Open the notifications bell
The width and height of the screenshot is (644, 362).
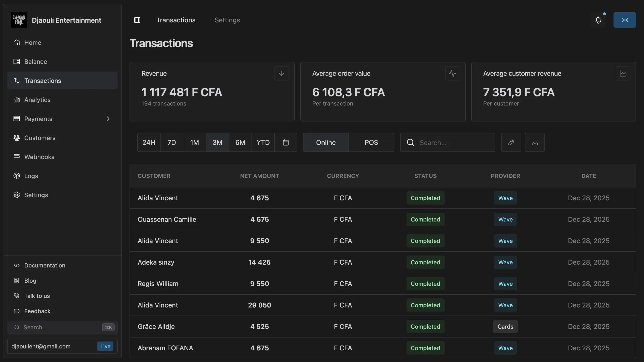coord(598,20)
